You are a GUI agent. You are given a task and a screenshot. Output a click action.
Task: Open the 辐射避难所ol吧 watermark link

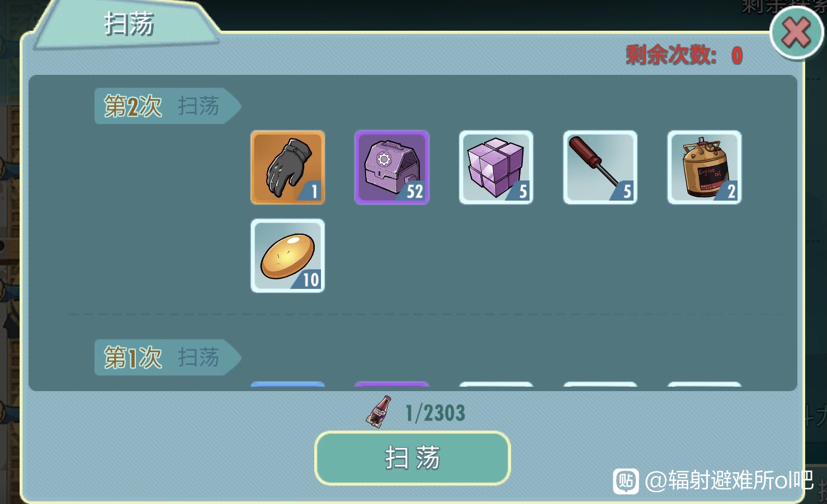pyautogui.click(x=729, y=480)
